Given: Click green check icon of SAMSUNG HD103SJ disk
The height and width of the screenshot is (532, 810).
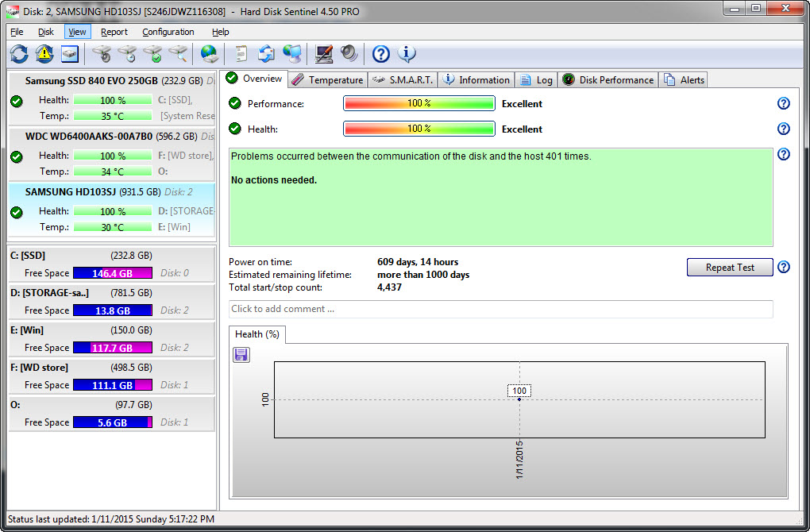Looking at the screenshot, I should (x=17, y=212).
